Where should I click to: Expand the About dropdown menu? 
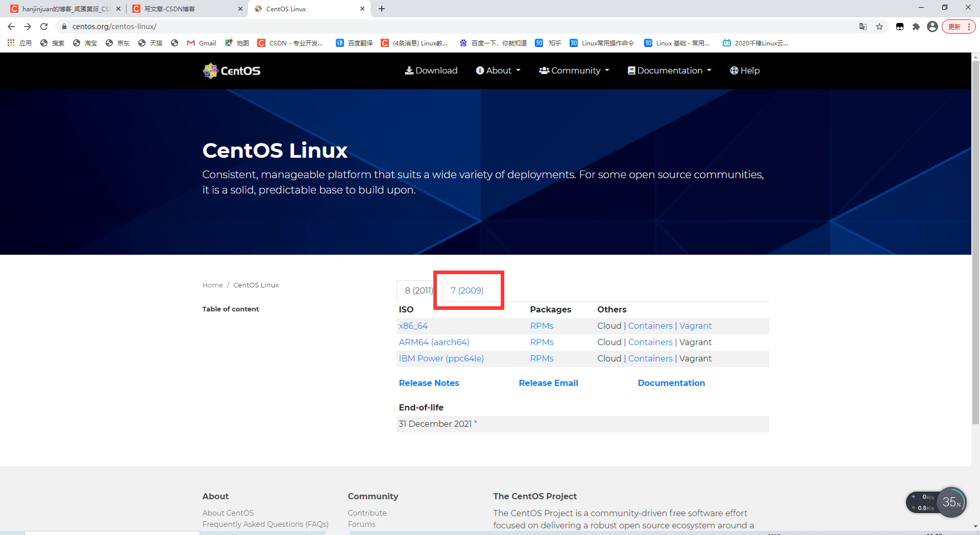click(x=498, y=70)
